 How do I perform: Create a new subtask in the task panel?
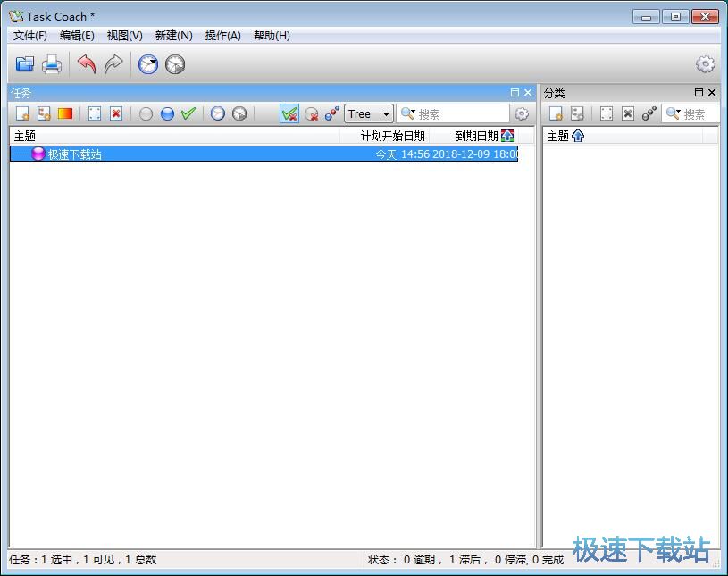click(x=44, y=113)
